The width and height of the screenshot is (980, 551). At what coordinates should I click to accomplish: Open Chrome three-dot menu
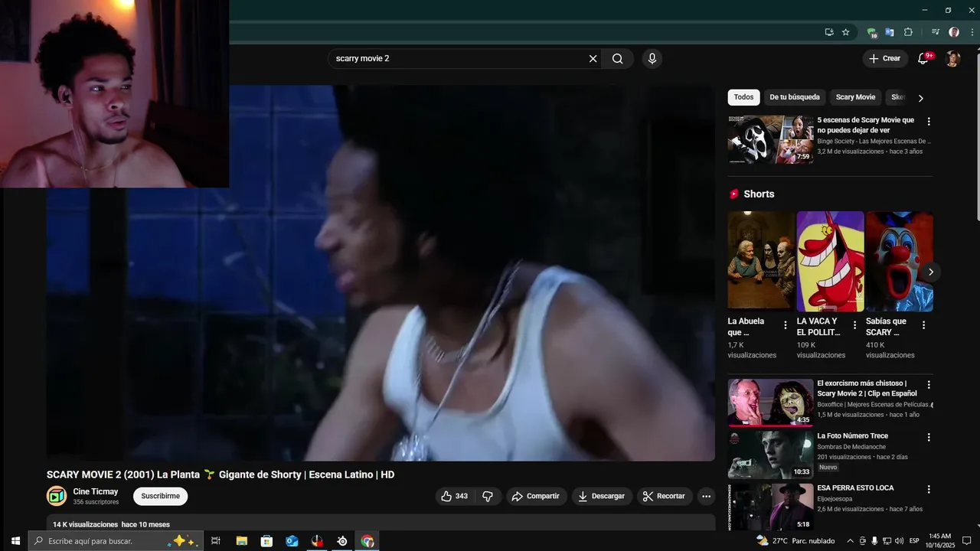(x=972, y=32)
